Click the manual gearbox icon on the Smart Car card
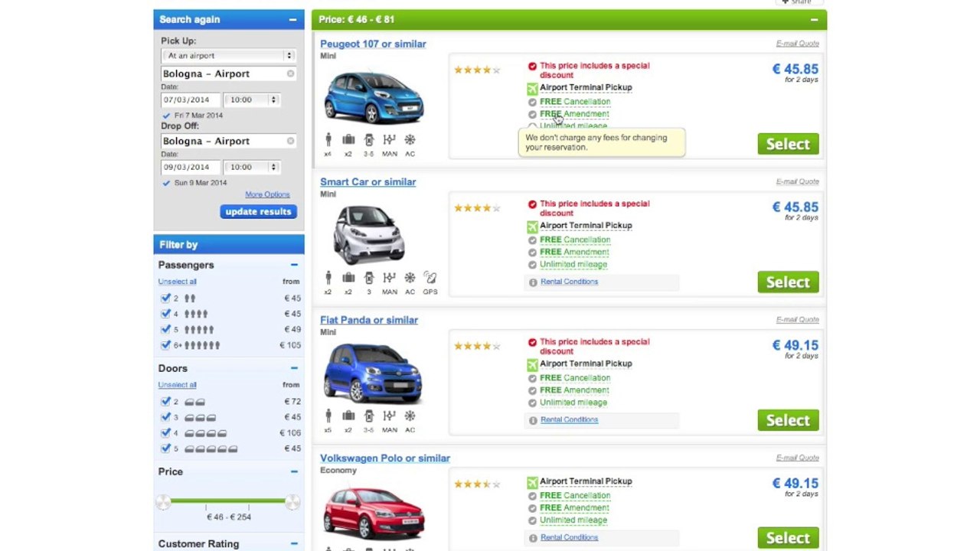Screen dimensions: 980x551 389,278
